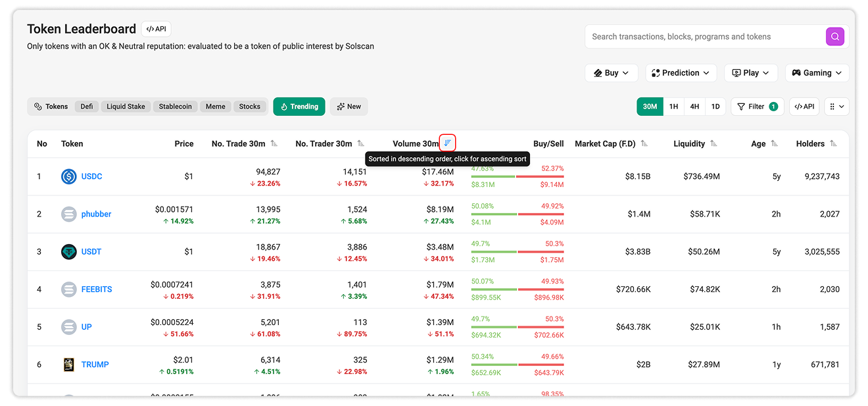This screenshot has width=868, height=406.
Task: Click the phubber token logo
Action: click(69, 214)
